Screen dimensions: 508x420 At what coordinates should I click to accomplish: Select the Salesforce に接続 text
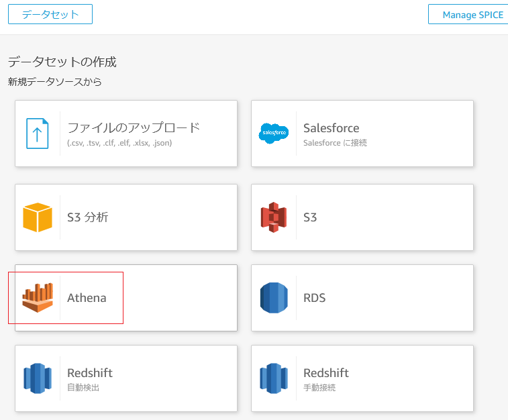click(x=335, y=143)
